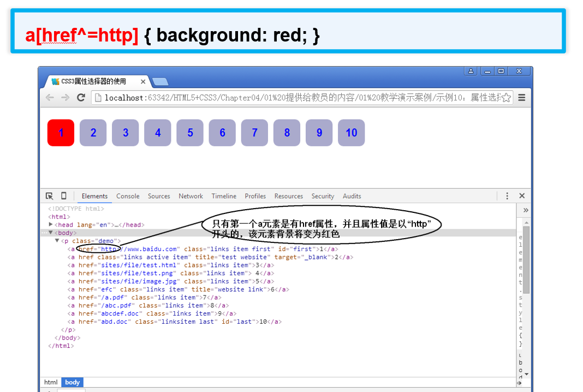Click link button 6
Image resolution: width=583 pixels, height=392 pixels.
point(222,133)
